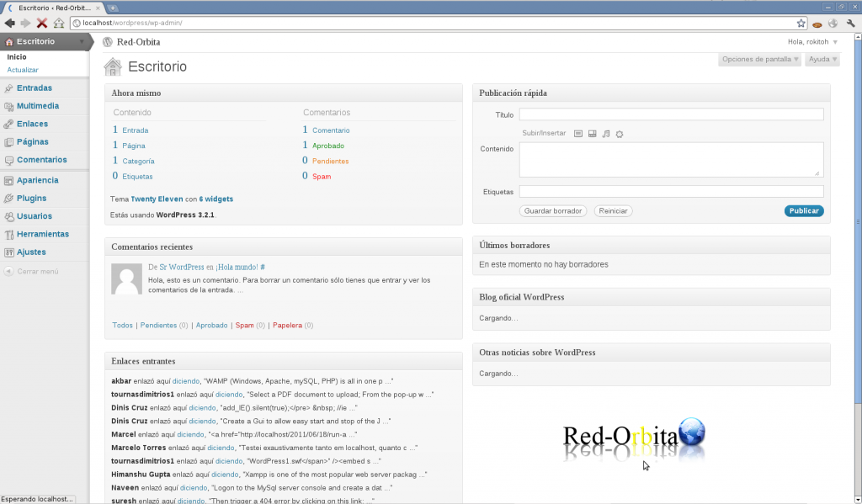The width and height of the screenshot is (862, 504).
Task: Click the browser forward arrow
Action: point(25,23)
